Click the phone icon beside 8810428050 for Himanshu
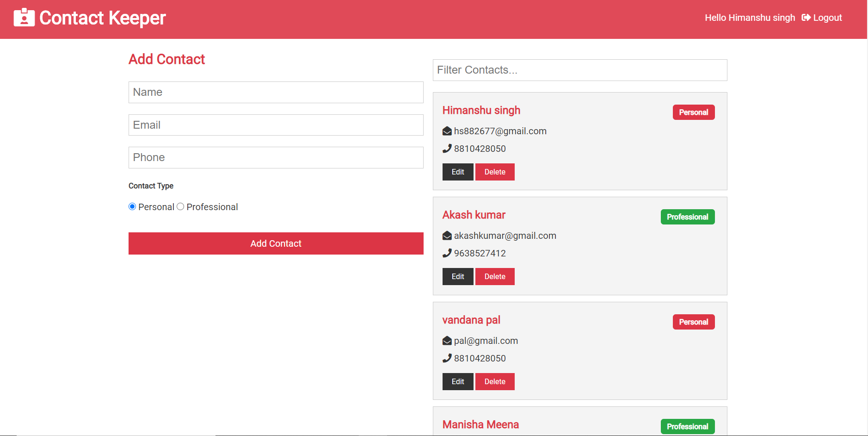The image size is (868, 436). (x=446, y=149)
